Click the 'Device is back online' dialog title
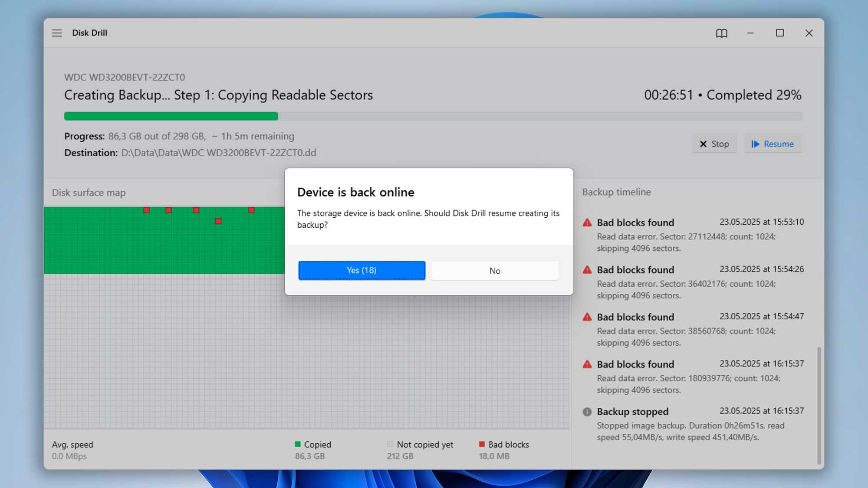This screenshot has width=868, height=488. pyautogui.click(x=356, y=192)
